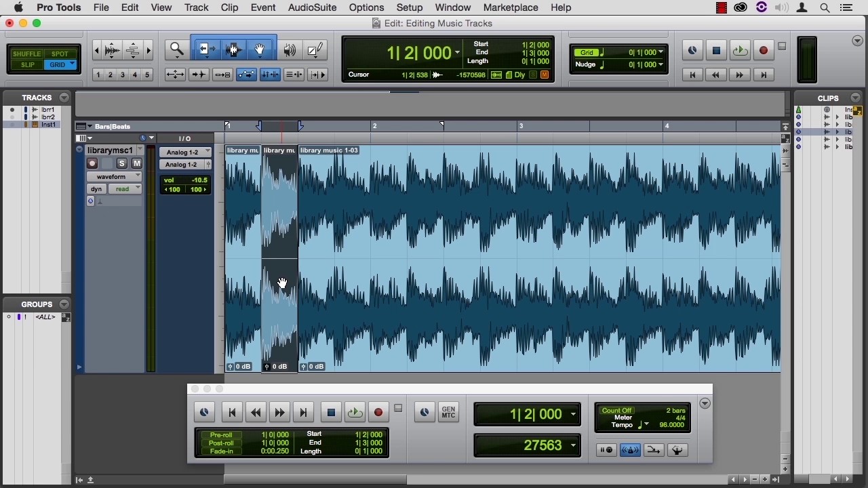Mute the librarymsc1 track
The width and height of the screenshot is (868, 488).
pos(136,163)
